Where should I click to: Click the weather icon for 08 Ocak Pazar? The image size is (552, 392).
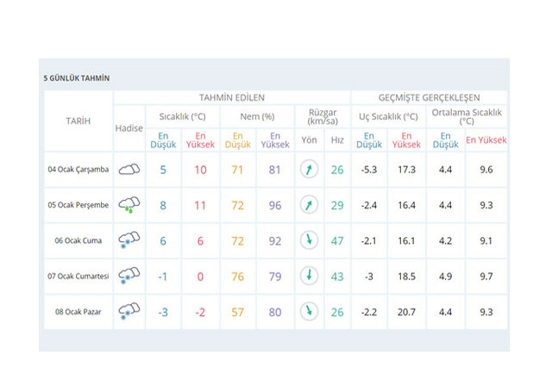coord(129,311)
